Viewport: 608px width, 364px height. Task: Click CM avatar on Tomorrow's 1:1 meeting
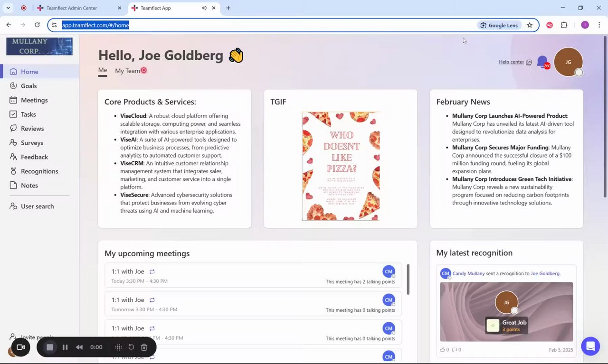(389, 300)
